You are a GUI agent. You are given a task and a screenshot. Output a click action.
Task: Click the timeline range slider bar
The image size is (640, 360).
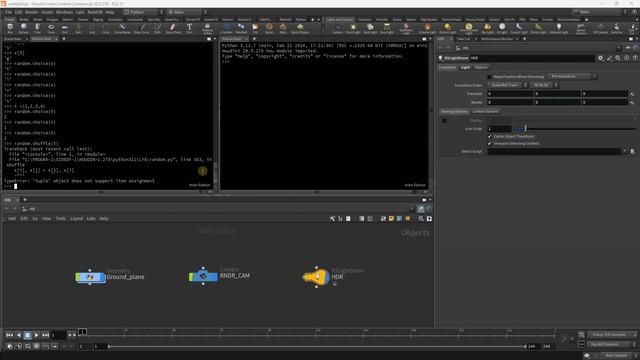317,347
